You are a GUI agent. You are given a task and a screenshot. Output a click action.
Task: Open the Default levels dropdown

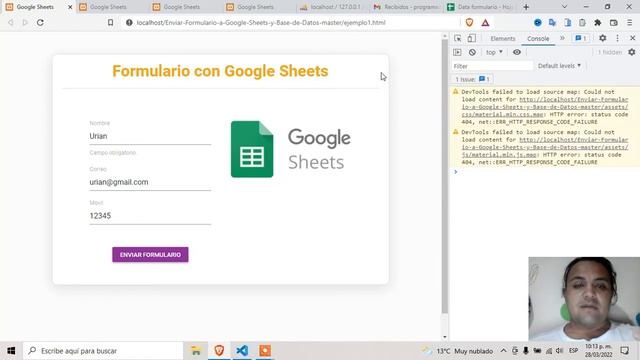click(x=559, y=66)
